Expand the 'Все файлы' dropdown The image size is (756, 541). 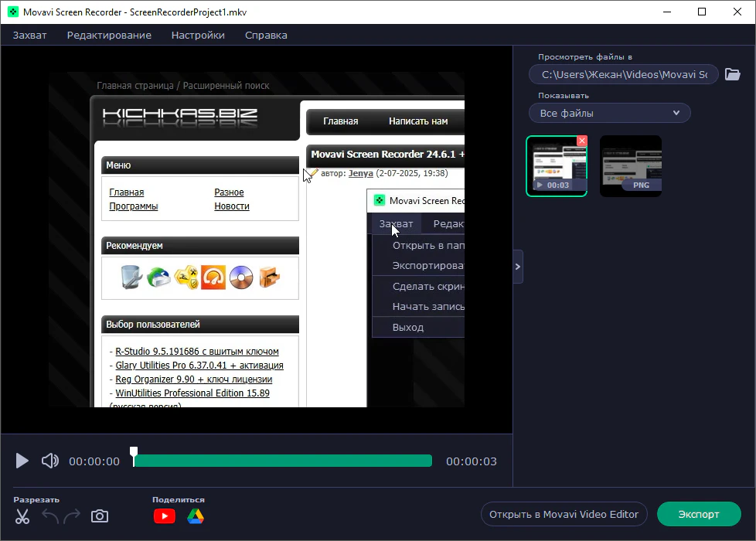pyautogui.click(x=609, y=113)
